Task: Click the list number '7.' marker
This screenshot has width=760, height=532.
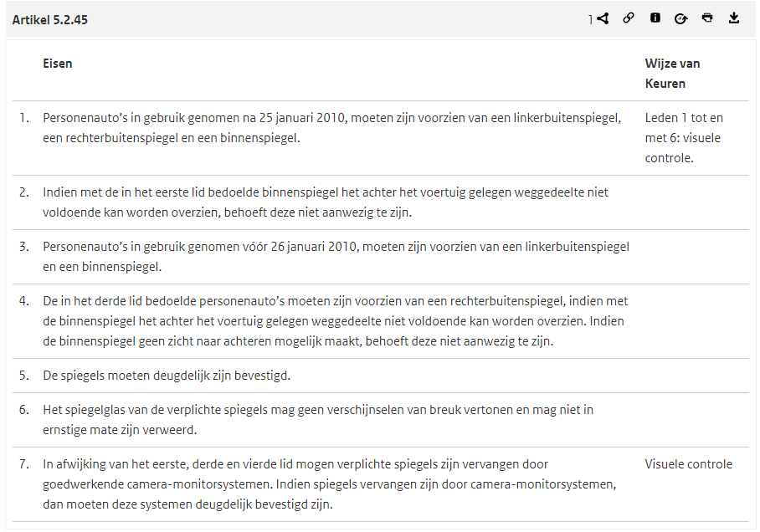Action: pos(24,464)
